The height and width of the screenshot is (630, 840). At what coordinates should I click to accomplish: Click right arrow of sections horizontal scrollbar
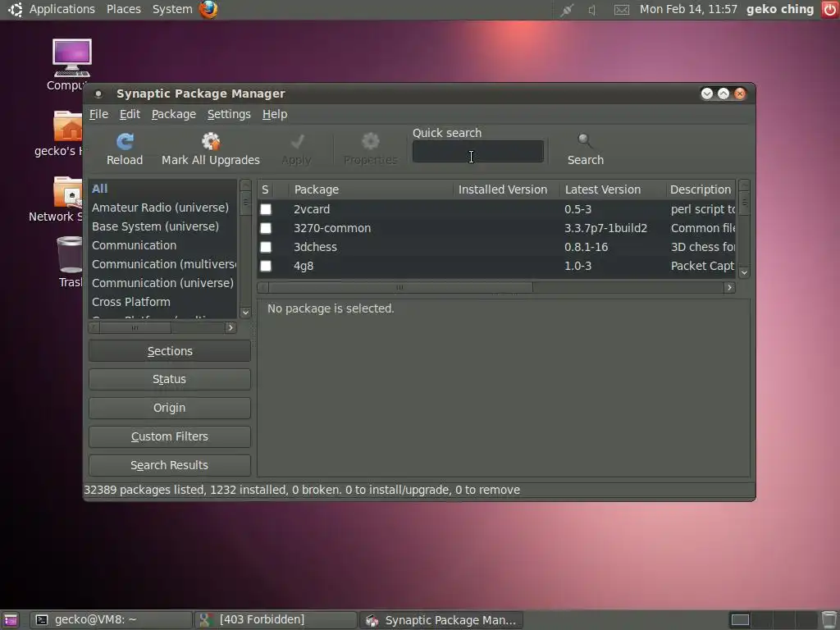tap(231, 327)
